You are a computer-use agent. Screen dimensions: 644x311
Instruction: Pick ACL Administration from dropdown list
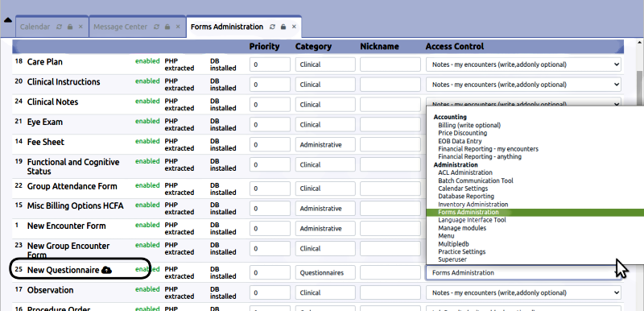pos(465,172)
